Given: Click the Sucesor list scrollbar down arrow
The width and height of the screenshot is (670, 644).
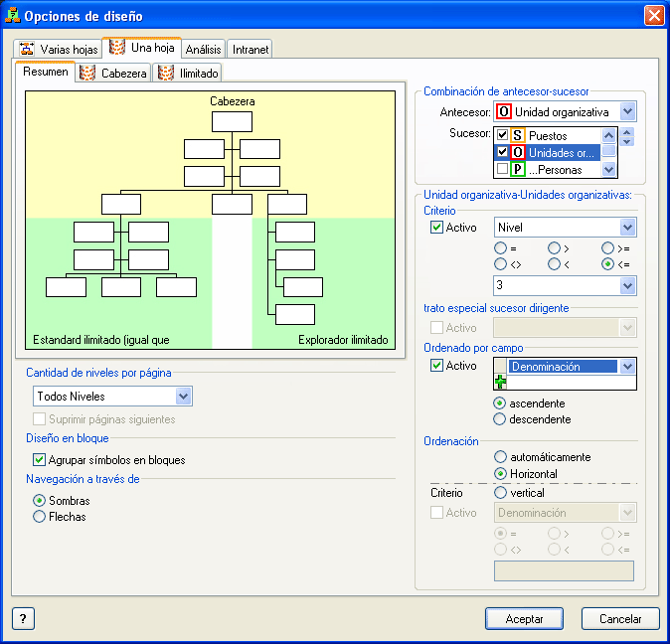Looking at the screenshot, I should [x=608, y=170].
